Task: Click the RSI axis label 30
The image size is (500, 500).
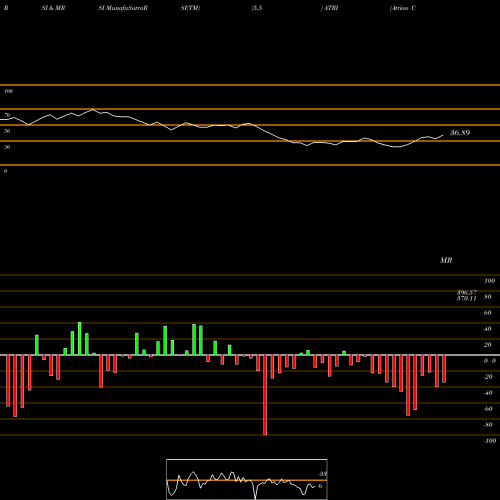Action: coord(7,147)
